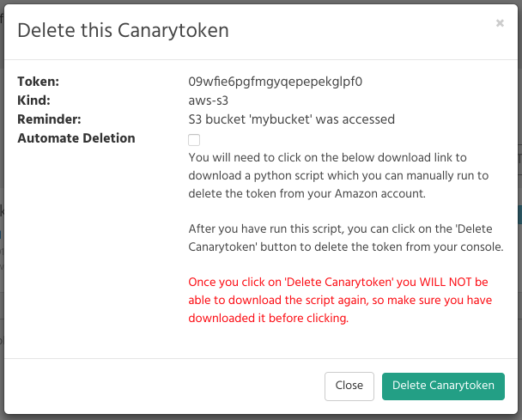
Task: Click the Kind: label
Action: [x=34, y=100]
